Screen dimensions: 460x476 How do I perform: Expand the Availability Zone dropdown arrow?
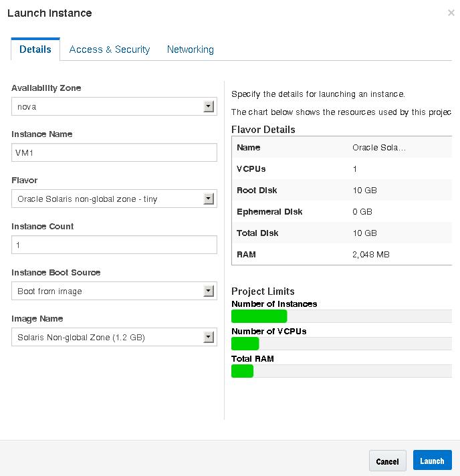[209, 106]
